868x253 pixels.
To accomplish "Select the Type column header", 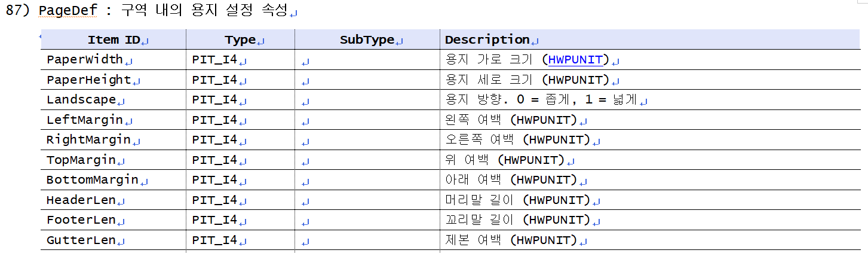I will 240,39.
